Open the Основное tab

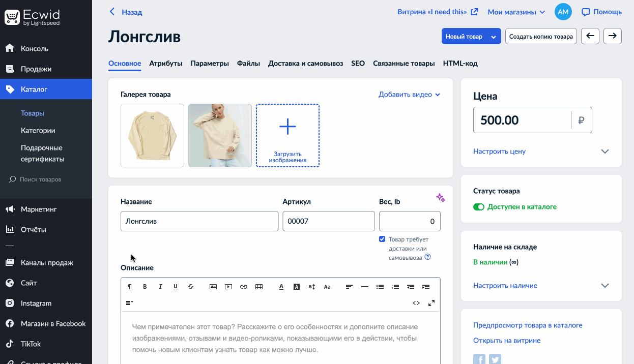[125, 64]
